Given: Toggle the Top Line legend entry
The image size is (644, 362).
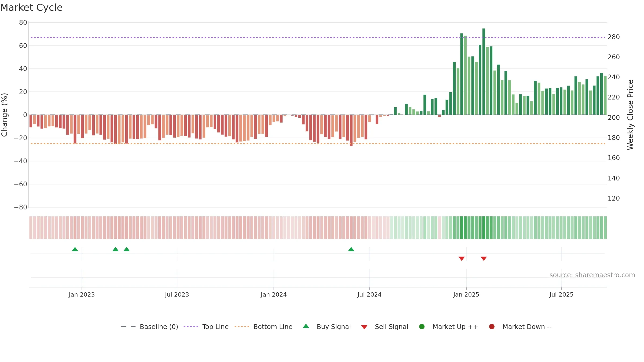Looking at the screenshot, I should pyautogui.click(x=206, y=327).
